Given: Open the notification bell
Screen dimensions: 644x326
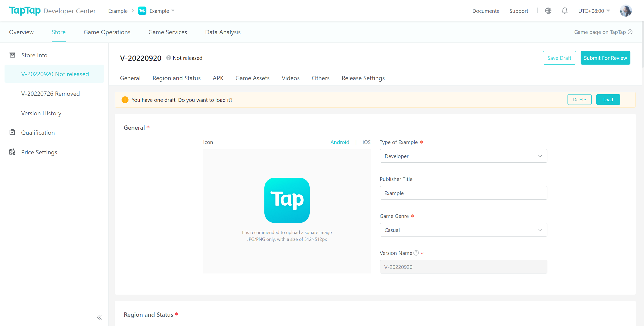Looking at the screenshot, I should (x=565, y=11).
